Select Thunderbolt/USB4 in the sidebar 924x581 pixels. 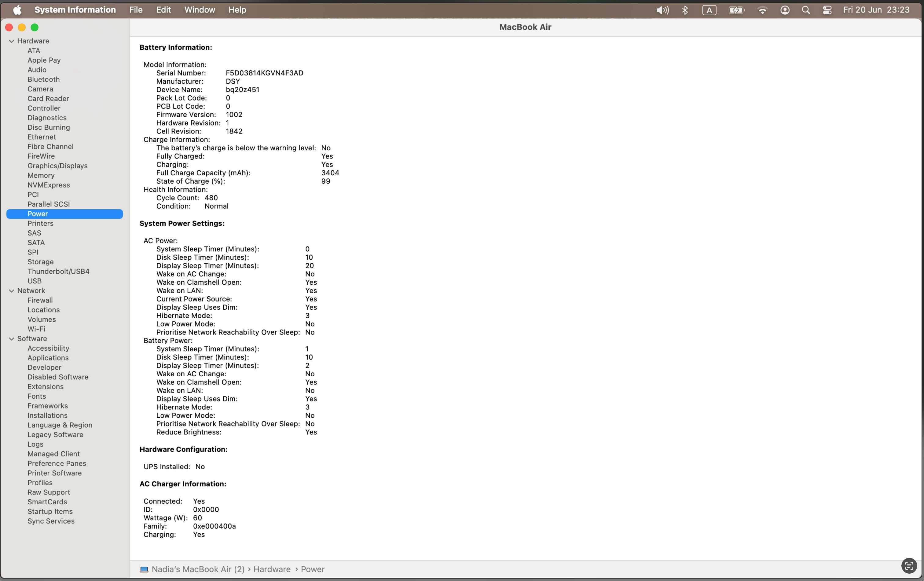click(x=58, y=272)
